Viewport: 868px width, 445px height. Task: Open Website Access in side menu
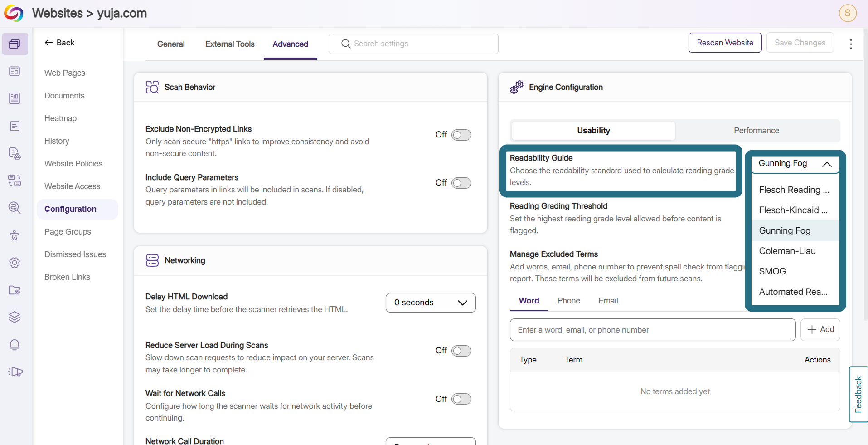pyautogui.click(x=72, y=186)
